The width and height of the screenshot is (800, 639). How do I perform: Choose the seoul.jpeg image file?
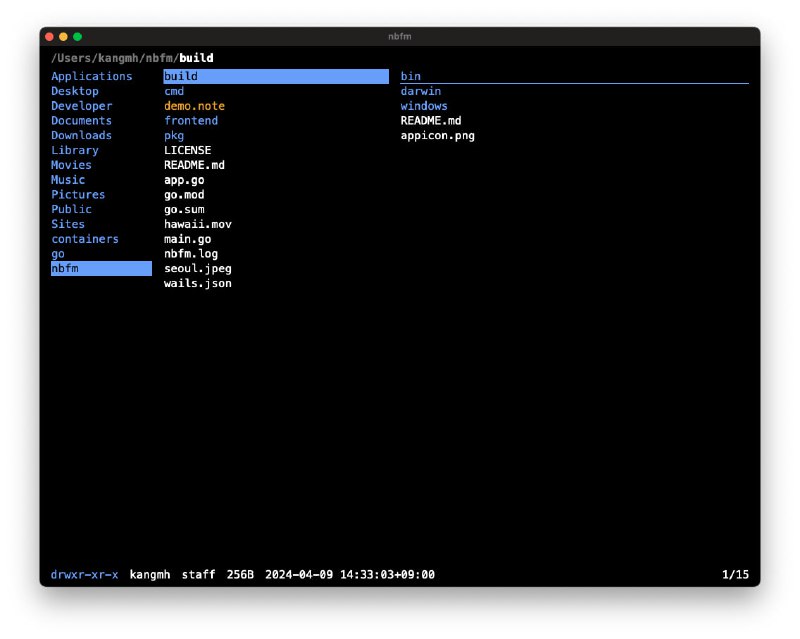tap(198, 269)
